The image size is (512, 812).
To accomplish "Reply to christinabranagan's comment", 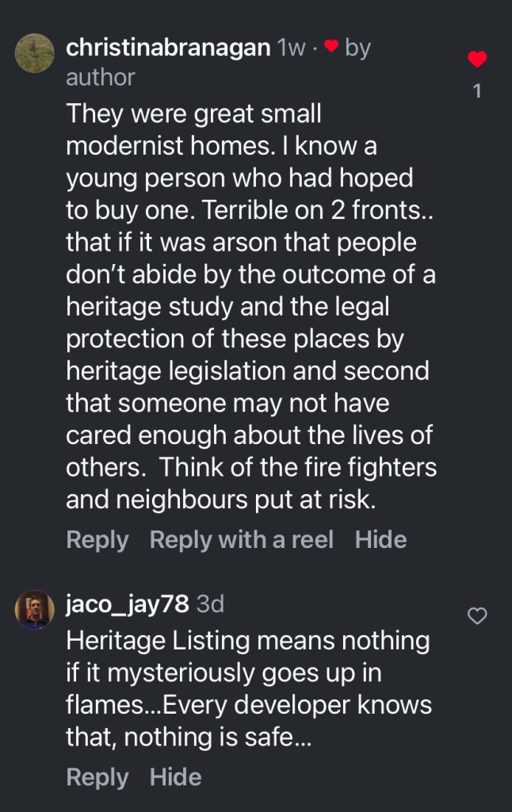I will tap(97, 540).
